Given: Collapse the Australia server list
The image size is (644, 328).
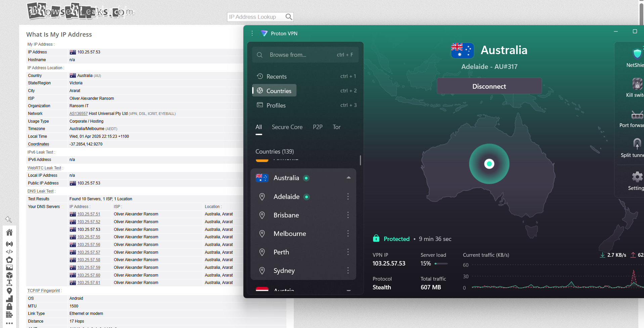Looking at the screenshot, I should [x=349, y=177].
